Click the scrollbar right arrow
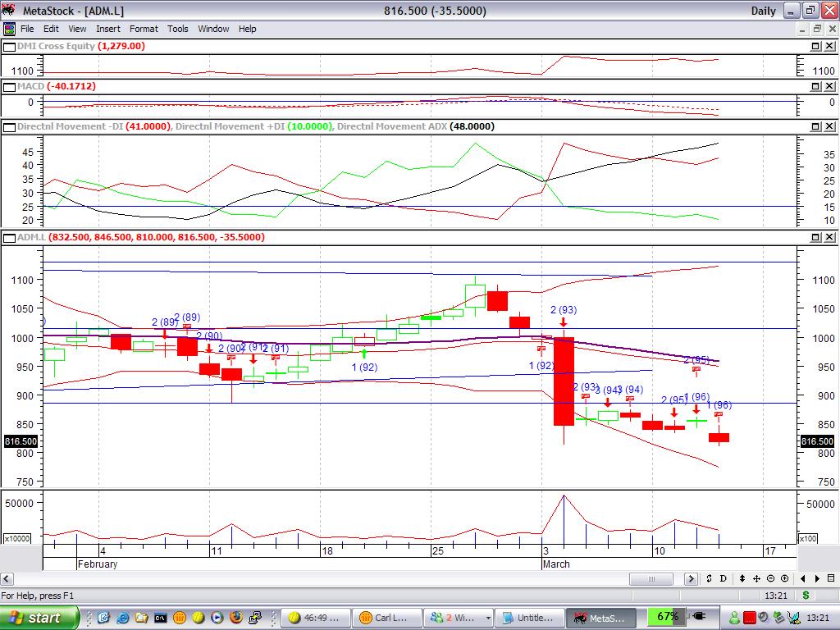This screenshot has width=840, height=630. click(x=691, y=578)
